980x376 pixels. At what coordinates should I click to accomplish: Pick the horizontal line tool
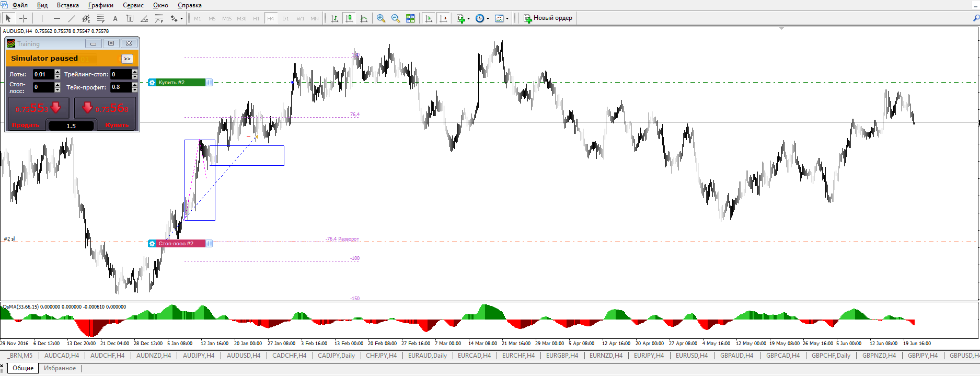coord(57,18)
